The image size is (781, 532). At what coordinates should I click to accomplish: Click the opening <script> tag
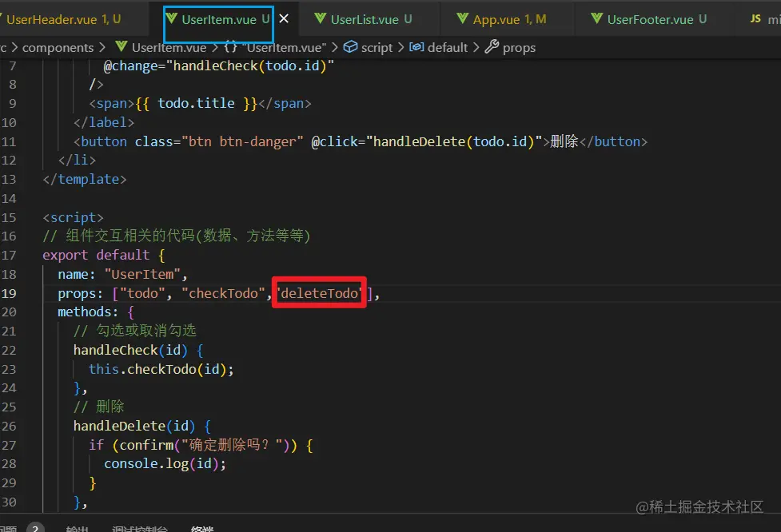pyautogui.click(x=74, y=217)
